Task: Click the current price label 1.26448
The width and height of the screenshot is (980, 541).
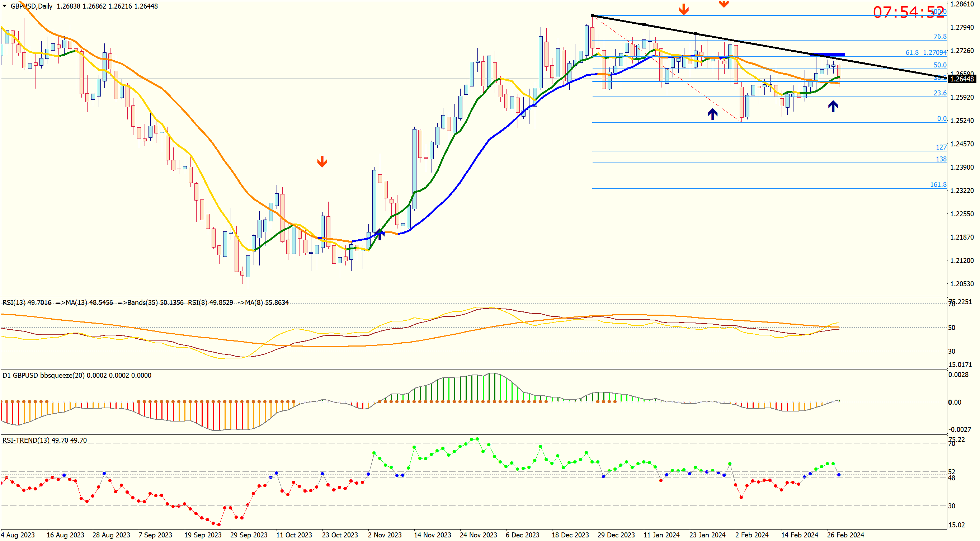Action: click(x=961, y=79)
